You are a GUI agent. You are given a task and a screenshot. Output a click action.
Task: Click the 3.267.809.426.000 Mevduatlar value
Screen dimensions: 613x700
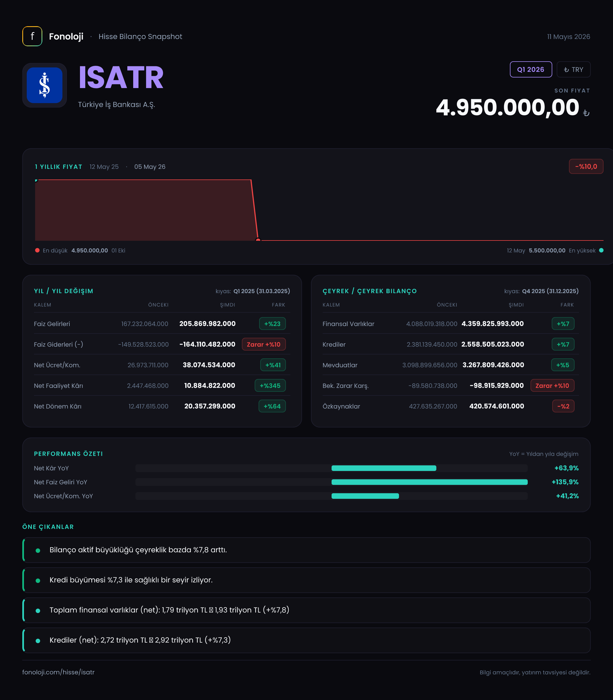(493, 365)
